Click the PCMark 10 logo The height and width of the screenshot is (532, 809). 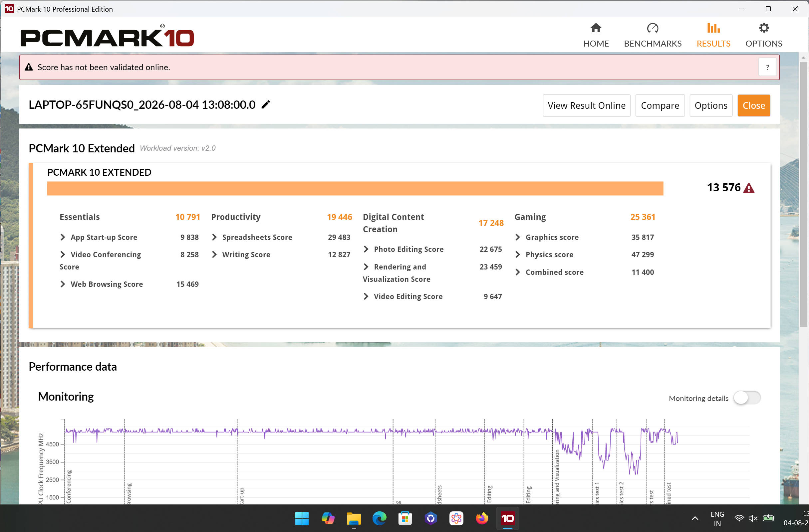click(x=107, y=35)
